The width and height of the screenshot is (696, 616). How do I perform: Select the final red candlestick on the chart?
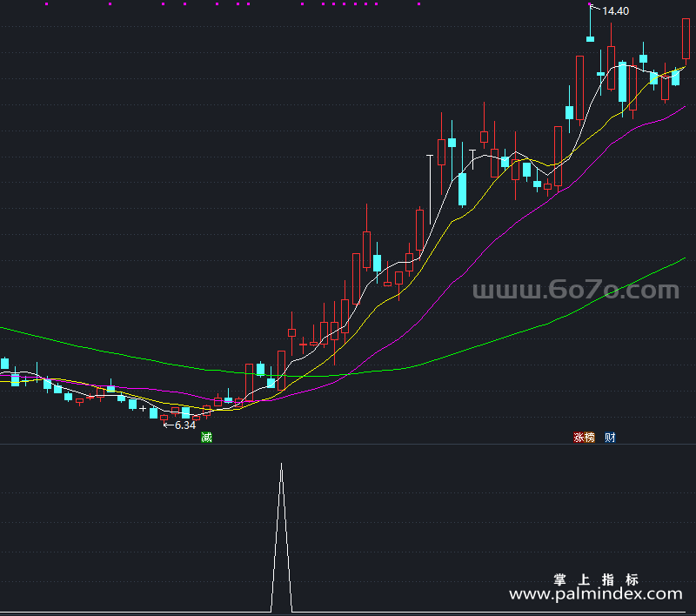pos(686,39)
